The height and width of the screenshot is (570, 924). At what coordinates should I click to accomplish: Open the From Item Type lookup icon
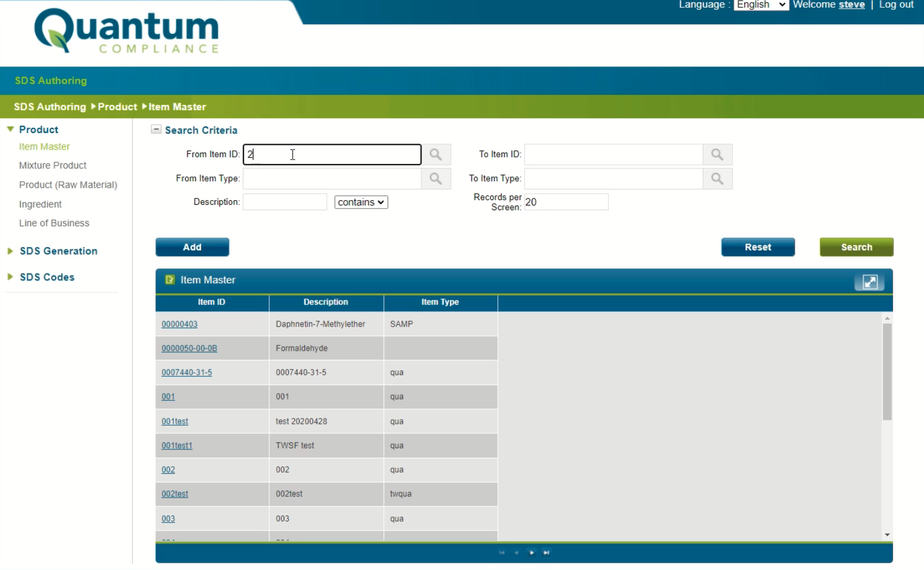436,178
